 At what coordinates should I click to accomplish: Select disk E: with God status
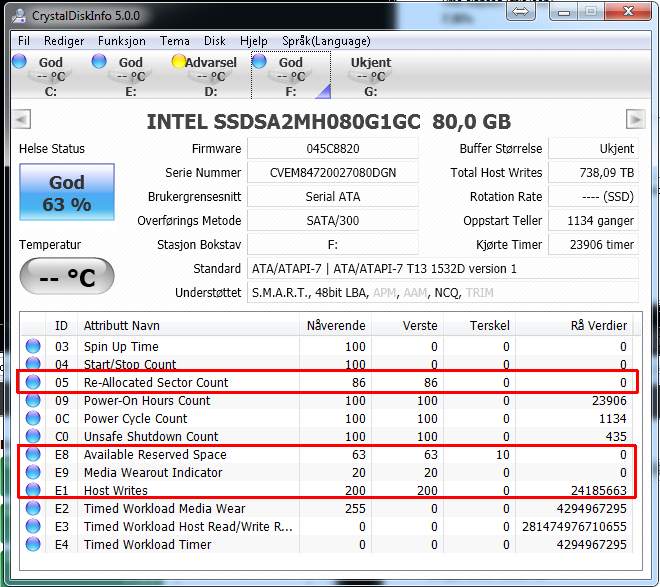[130, 76]
